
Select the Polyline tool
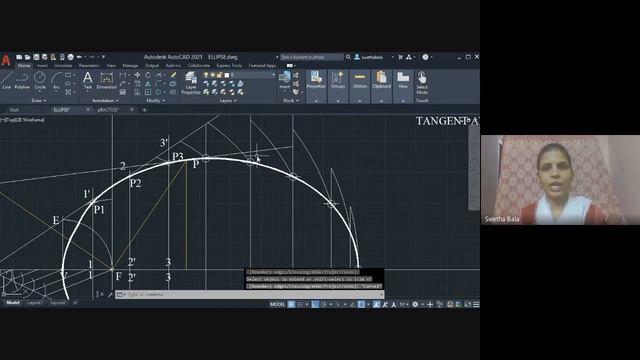click(x=22, y=80)
